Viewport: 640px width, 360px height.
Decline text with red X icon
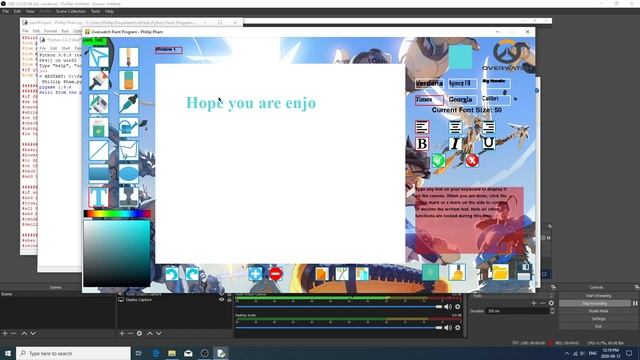pos(472,160)
